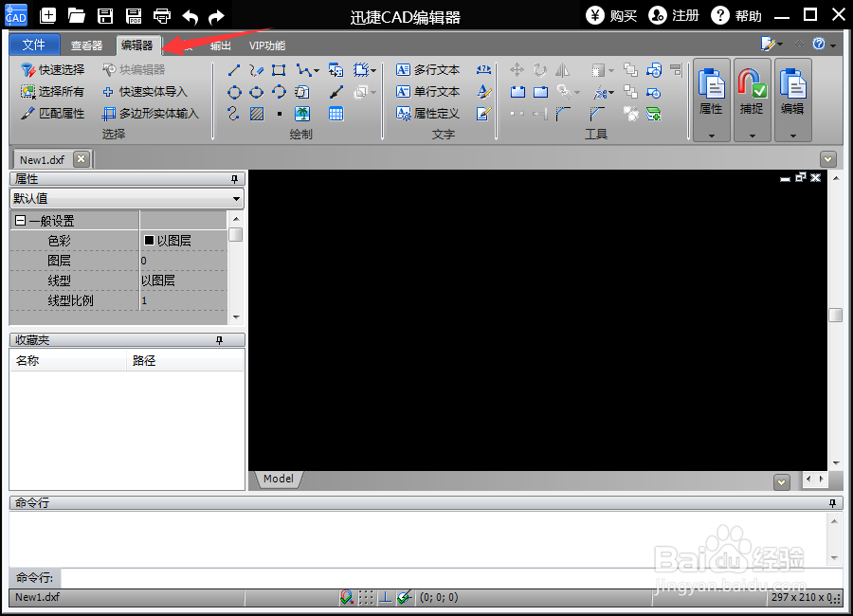Click the layers add icon in tools group
The height and width of the screenshot is (616, 853).
[x=653, y=114]
